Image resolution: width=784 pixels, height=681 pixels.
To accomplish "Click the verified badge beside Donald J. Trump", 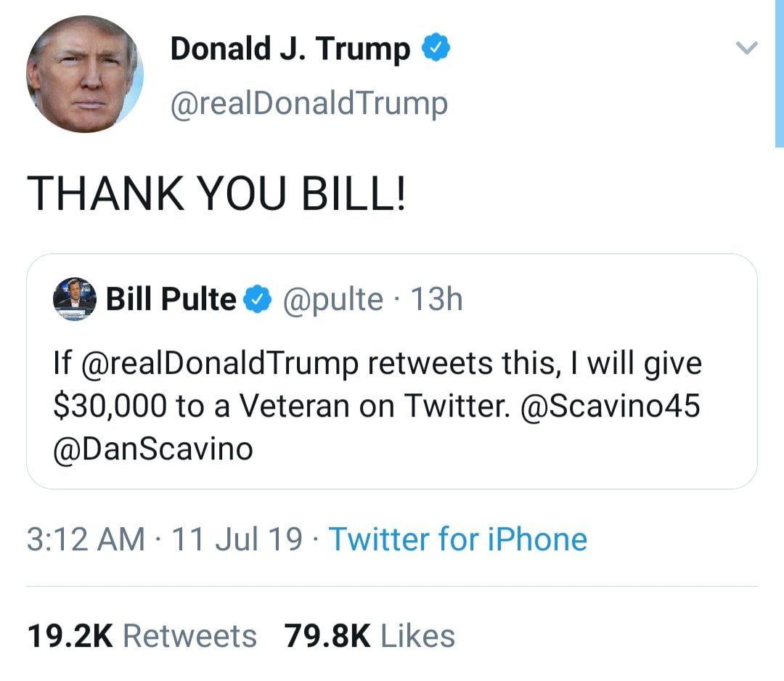I will pyautogui.click(x=437, y=49).
